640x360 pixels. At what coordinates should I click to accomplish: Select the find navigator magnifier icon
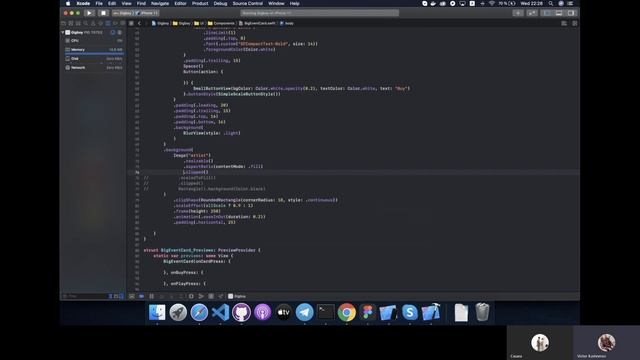[86, 23]
